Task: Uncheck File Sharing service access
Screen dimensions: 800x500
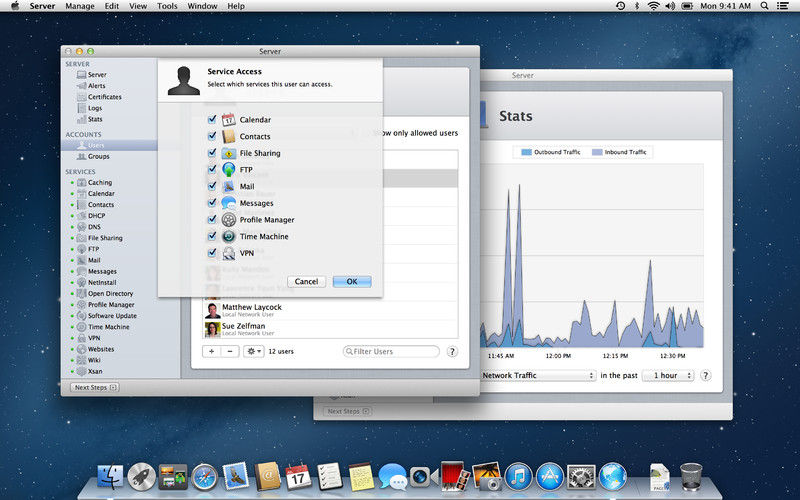Action: click(212, 153)
